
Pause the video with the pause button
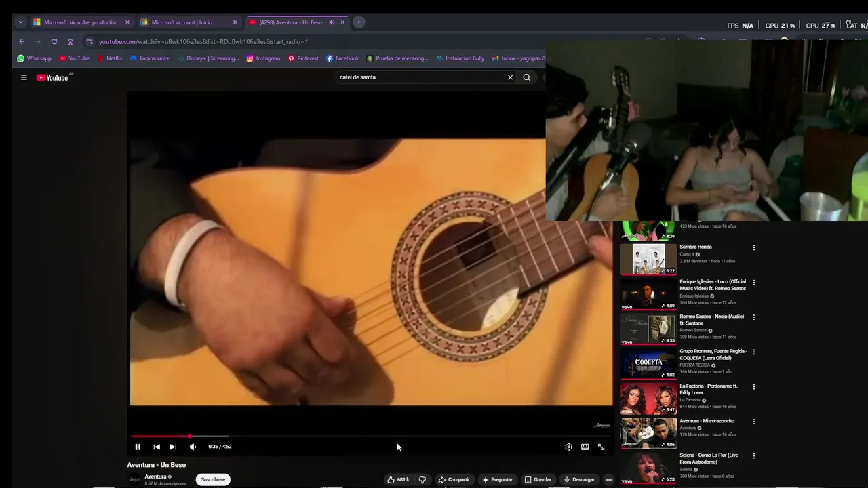138,447
